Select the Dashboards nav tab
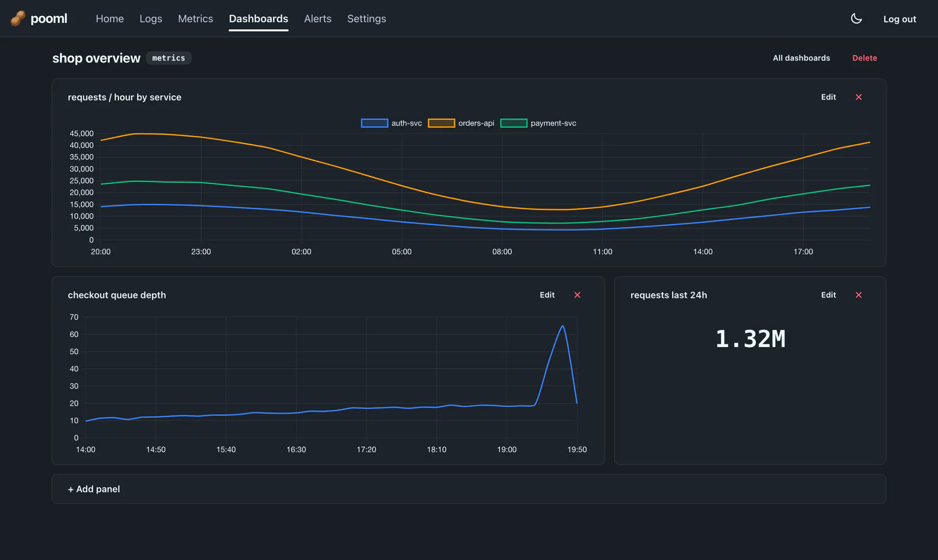938x560 pixels. pyautogui.click(x=258, y=19)
